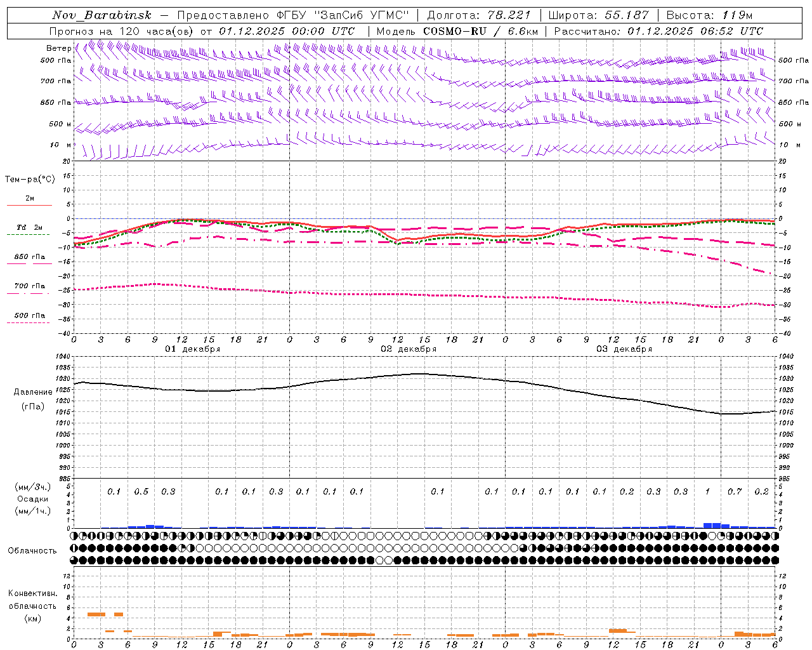Select the "2м" temperature legend entry
The image size is (812, 650).
coord(30,199)
